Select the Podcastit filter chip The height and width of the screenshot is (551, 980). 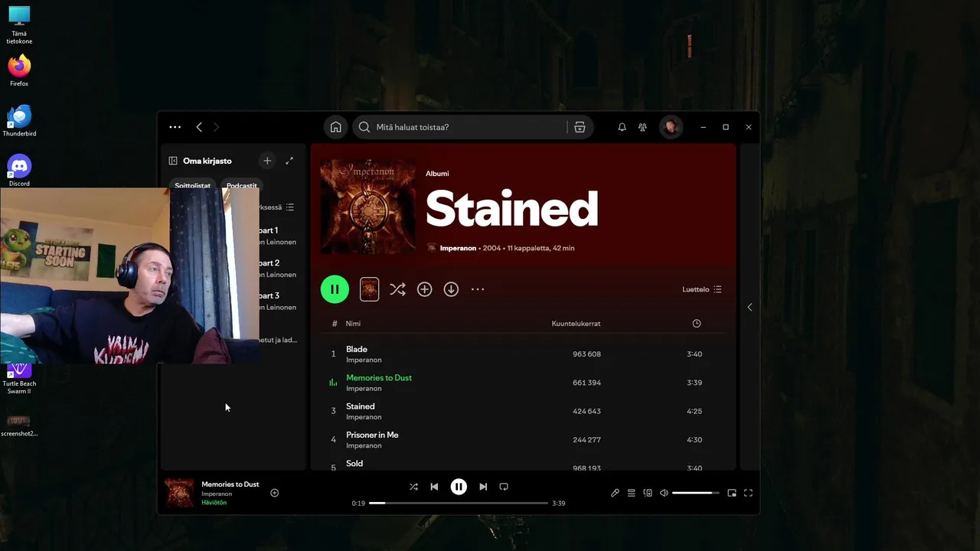[241, 186]
